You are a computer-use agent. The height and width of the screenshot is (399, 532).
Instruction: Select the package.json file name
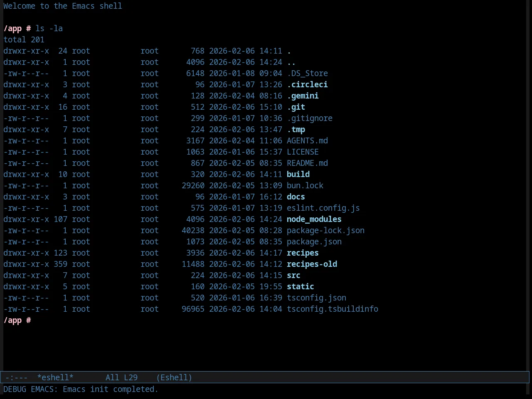[314, 241]
